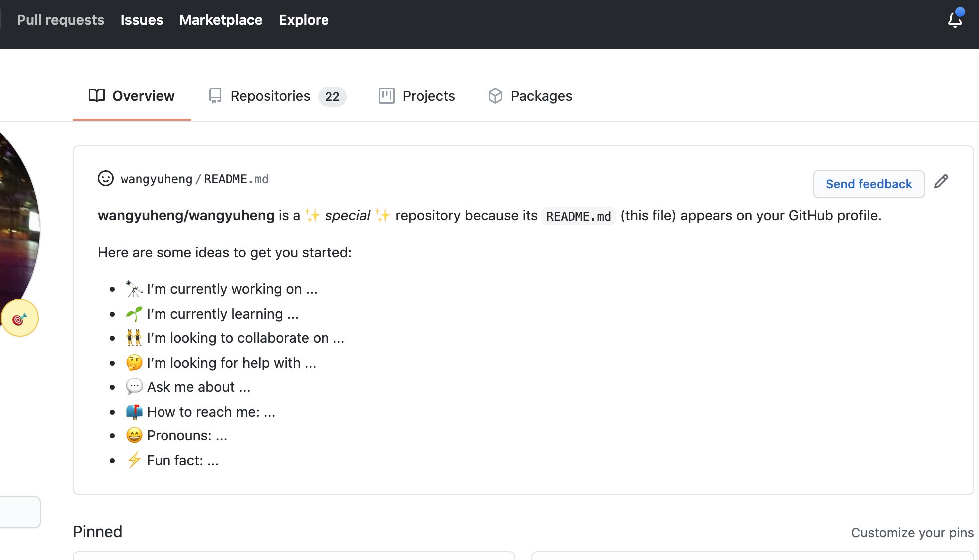Click the Packages box icon
This screenshot has width=979, height=560.
pyautogui.click(x=495, y=96)
